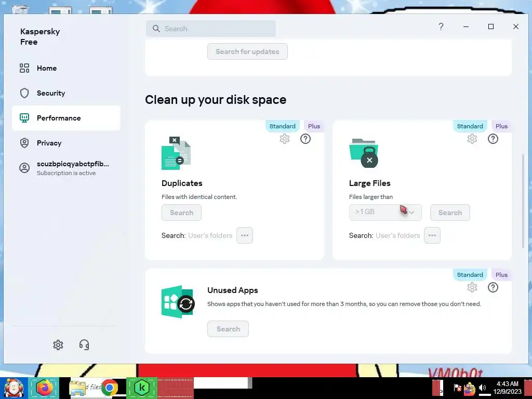Start the Duplicates Search
This screenshot has height=399, width=532.
point(181,212)
